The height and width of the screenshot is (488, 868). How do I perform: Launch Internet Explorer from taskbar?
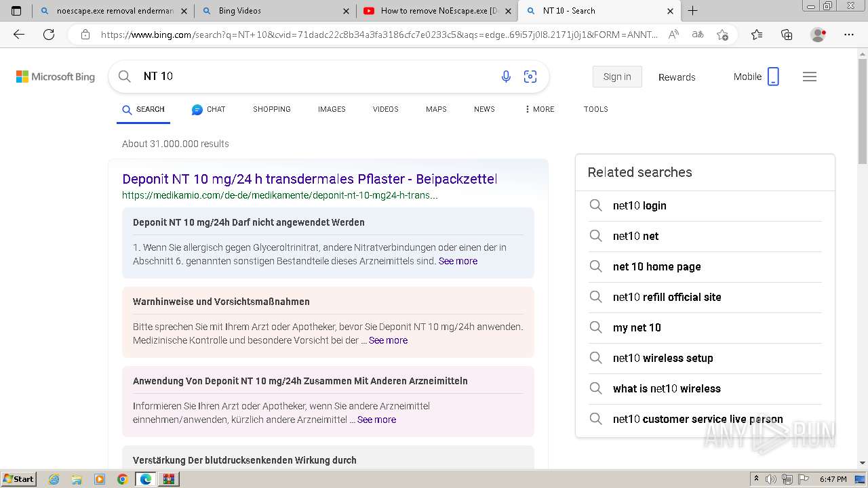[x=54, y=479]
